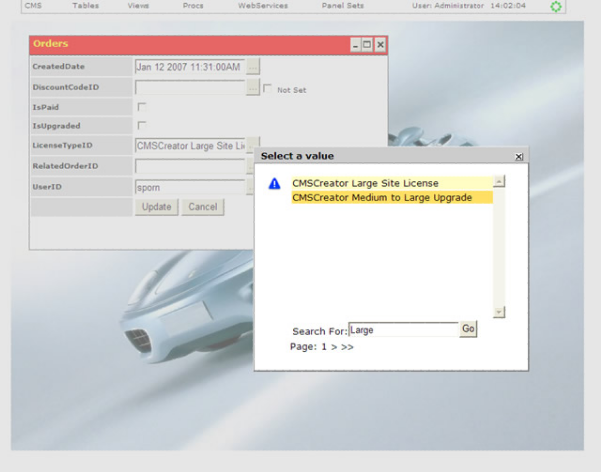Close the Orders window
The width and height of the screenshot is (601, 472).
tap(380, 45)
